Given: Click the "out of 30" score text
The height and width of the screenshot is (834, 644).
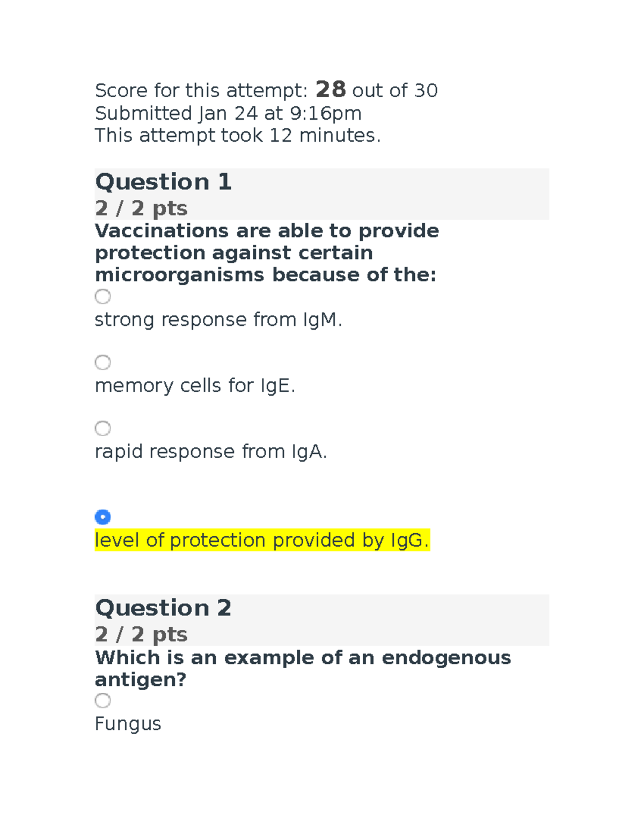Looking at the screenshot, I should pyautogui.click(x=395, y=91).
